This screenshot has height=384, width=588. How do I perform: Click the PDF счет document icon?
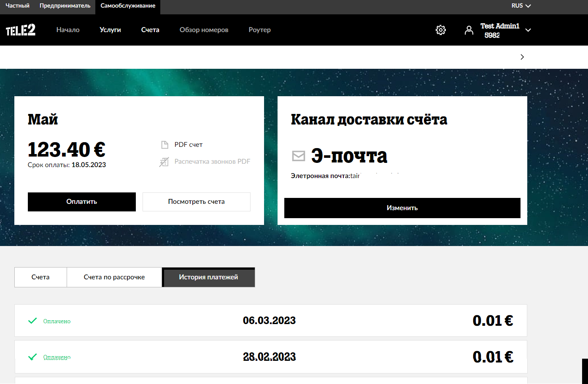[165, 145]
